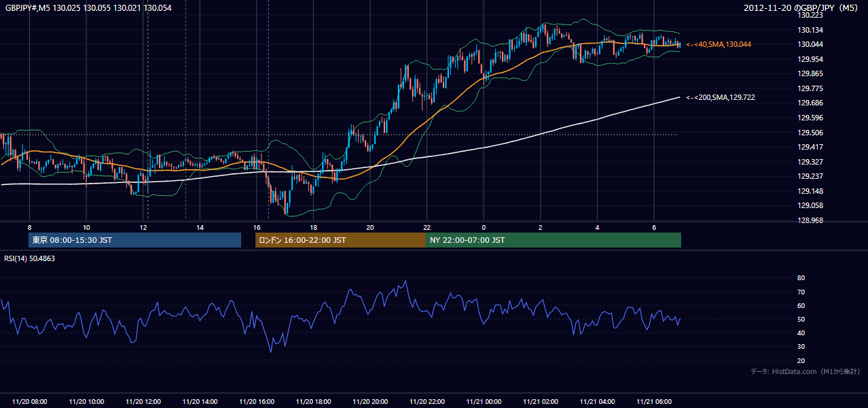
Task: Click the bottom '11/21 02:00' time label
Action: click(540, 402)
